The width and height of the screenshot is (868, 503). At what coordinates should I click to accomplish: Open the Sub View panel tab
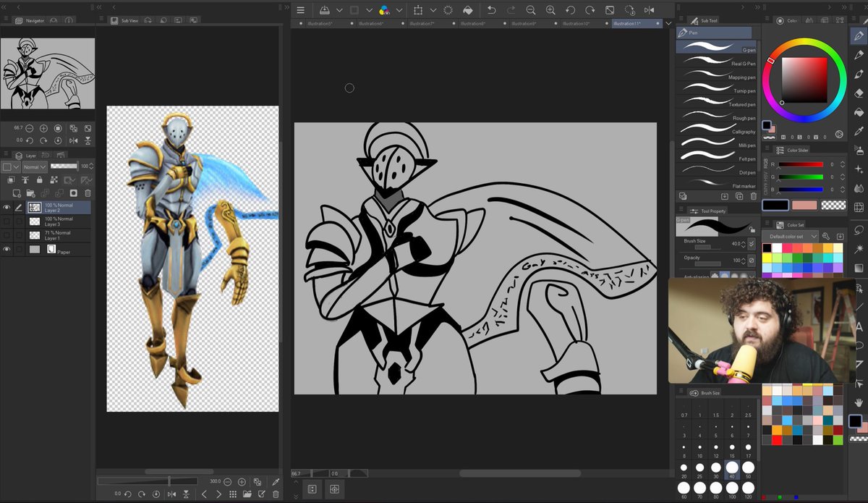click(124, 21)
